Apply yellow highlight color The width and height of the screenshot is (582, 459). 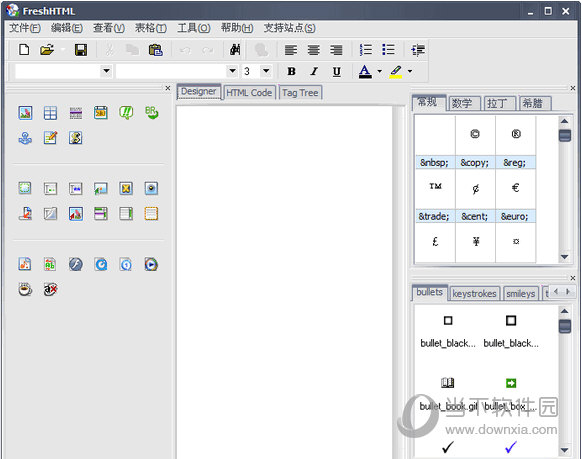coord(396,71)
